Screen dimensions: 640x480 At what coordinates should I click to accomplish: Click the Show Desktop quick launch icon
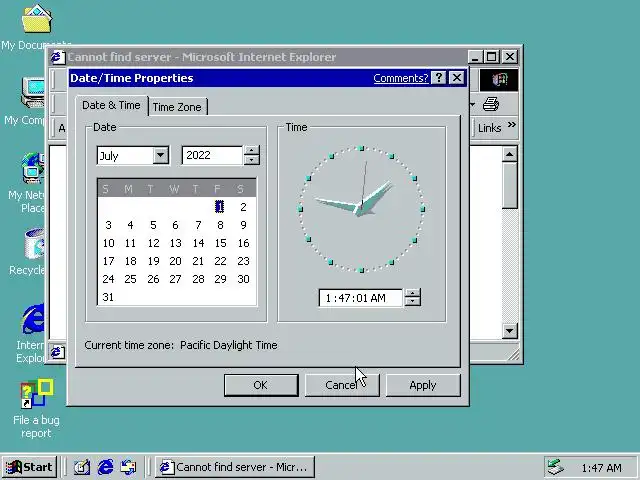82,467
